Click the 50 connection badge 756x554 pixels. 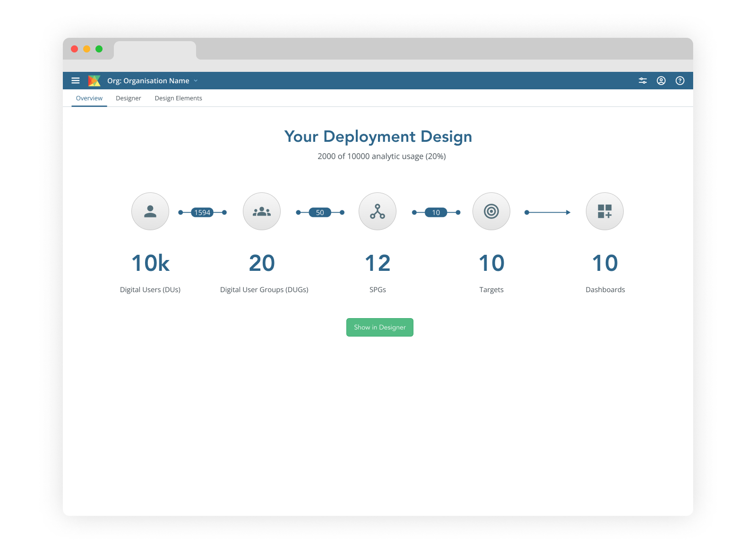pyautogui.click(x=320, y=213)
